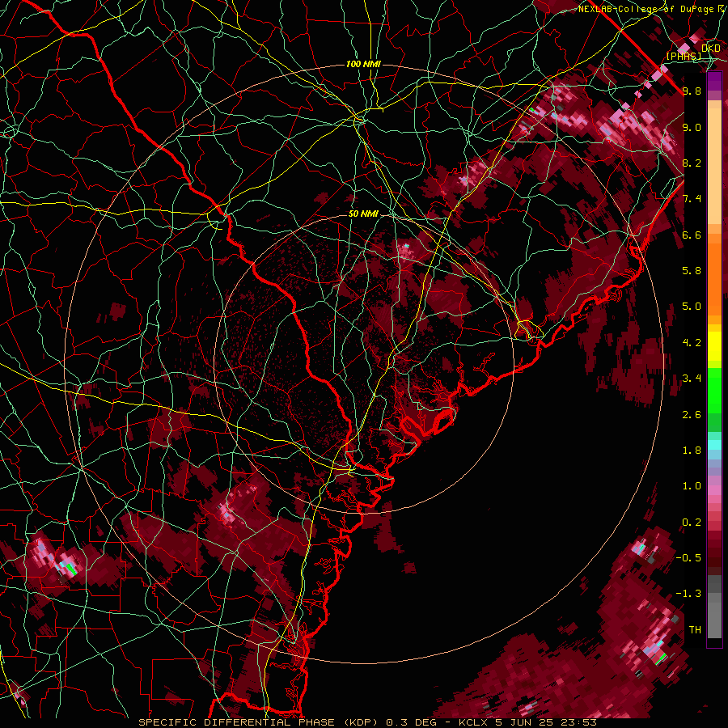Click the 5.8 value on the color scale

click(x=692, y=271)
